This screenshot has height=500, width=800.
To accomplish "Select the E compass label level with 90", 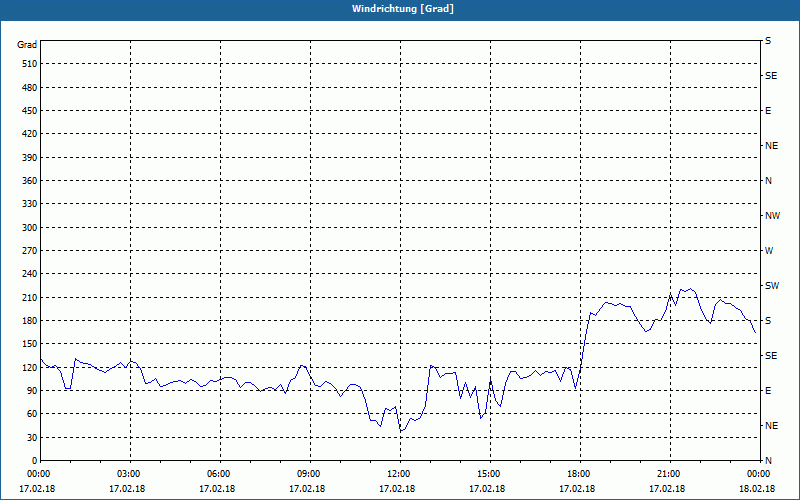I will tap(768, 391).
